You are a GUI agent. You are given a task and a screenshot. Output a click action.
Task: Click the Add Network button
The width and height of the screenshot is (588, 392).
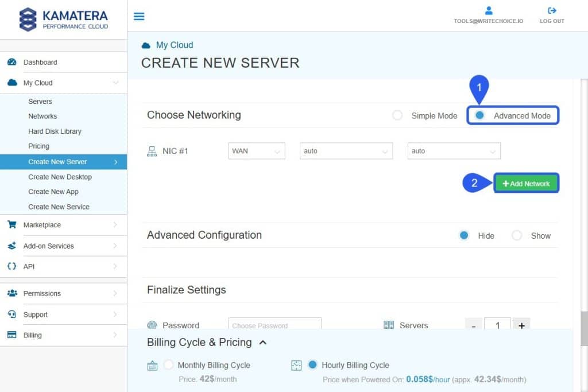pyautogui.click(x=526, y=184)
